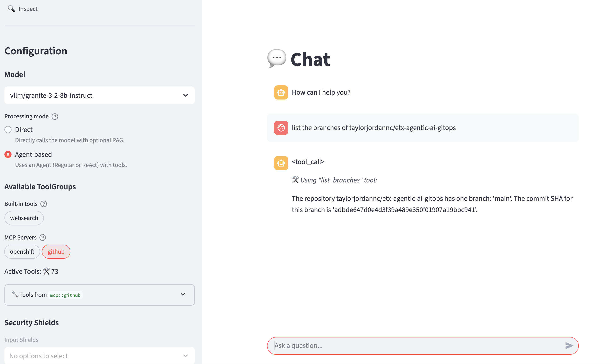616x364 pixels.
Task: Click the wrench icon beside Tools from
Action: (x=15, y=295)
